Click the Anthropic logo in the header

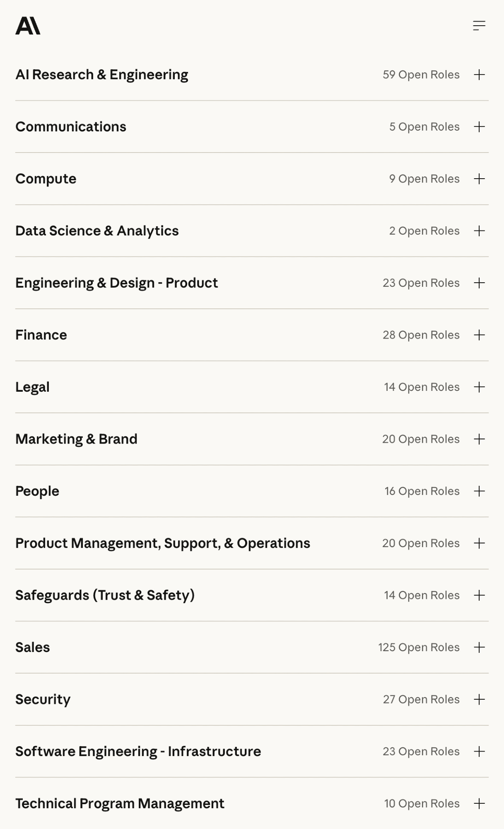[28, 26]
